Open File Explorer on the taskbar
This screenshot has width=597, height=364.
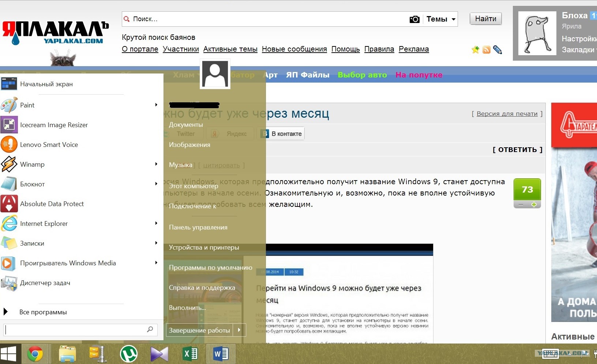click(x=68, y=354)
